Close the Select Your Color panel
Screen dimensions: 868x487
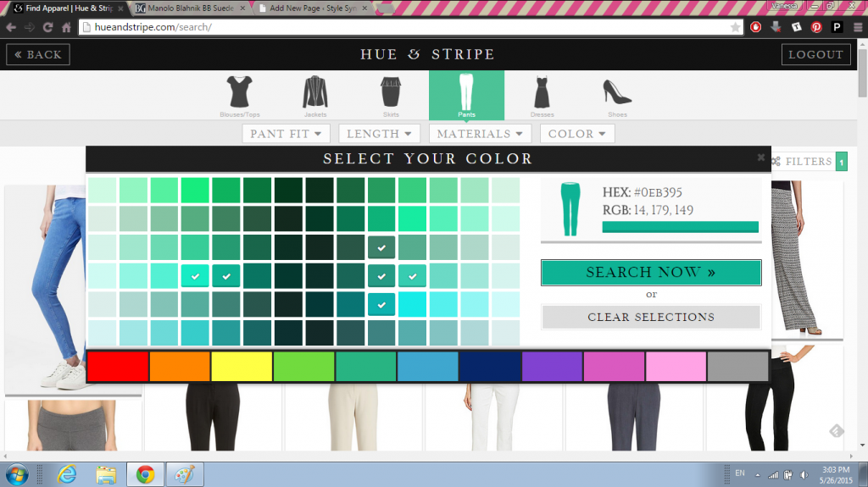click(x=761, y=157)
